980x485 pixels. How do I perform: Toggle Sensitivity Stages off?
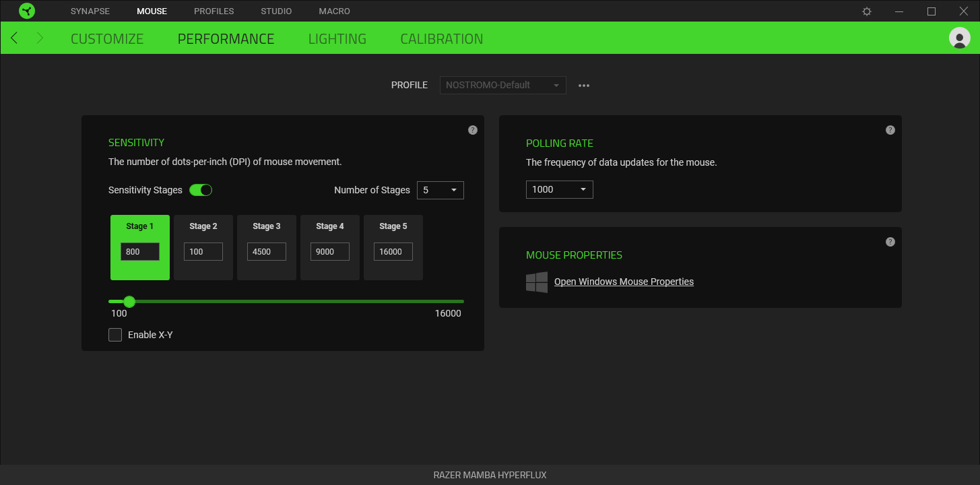coord(201,190)
